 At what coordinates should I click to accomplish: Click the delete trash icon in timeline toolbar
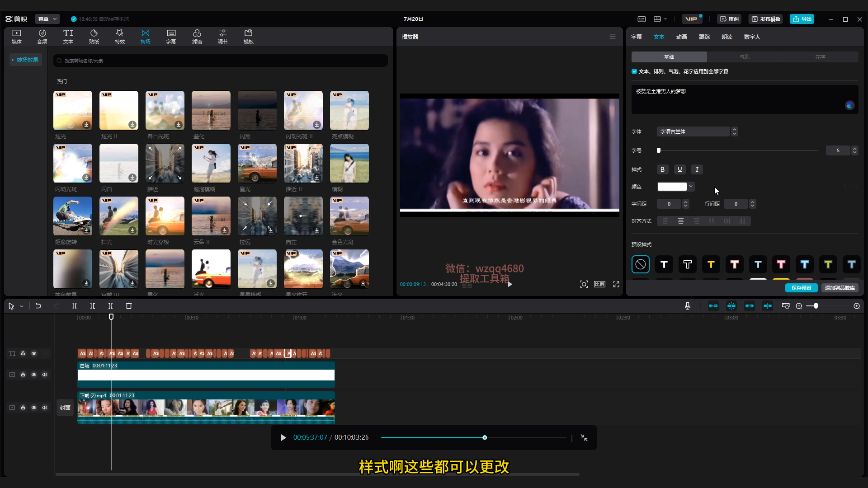pyautogui.click(x=129, y=306)
